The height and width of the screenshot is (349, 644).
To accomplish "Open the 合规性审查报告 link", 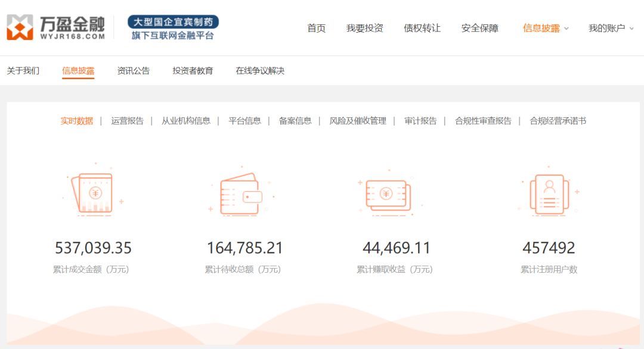I will coord(483,120).
